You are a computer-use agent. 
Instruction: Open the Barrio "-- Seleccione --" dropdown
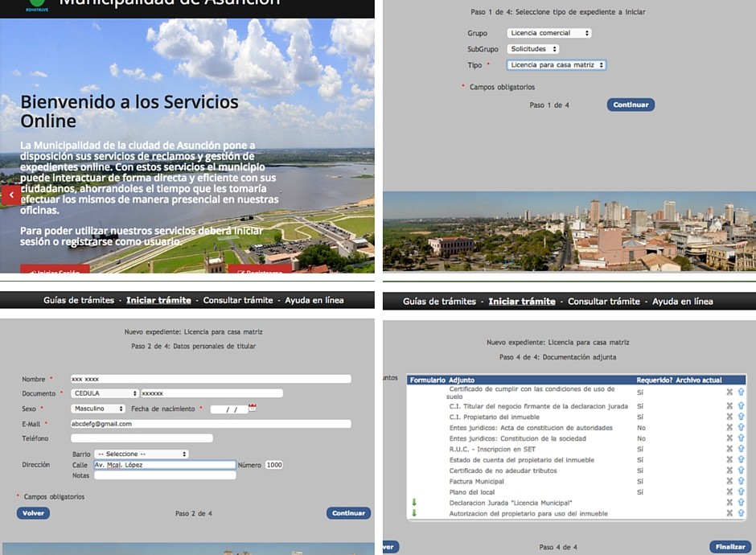(x=141, y=454)
